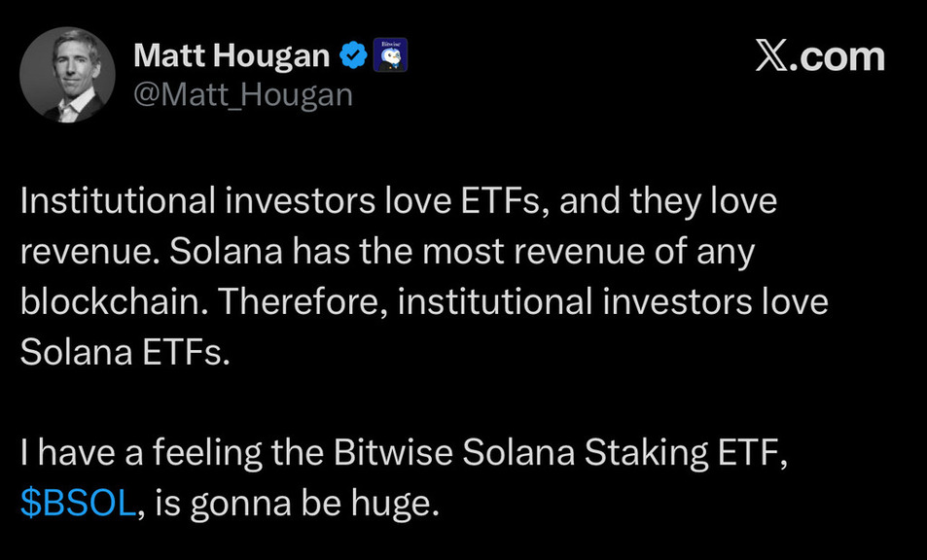Screen dimensions: 927x560
Task: Click the "Solana ETFs." line of the tweet
Action: 124,352
